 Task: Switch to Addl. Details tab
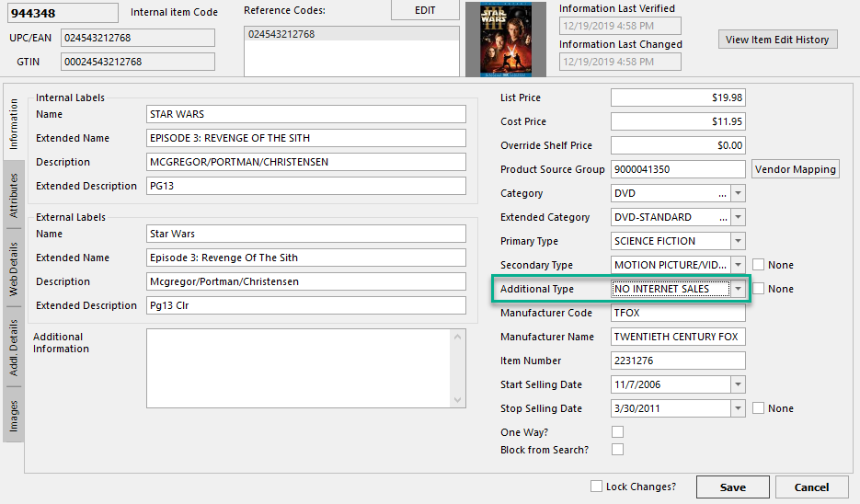[x=14, y=347]
